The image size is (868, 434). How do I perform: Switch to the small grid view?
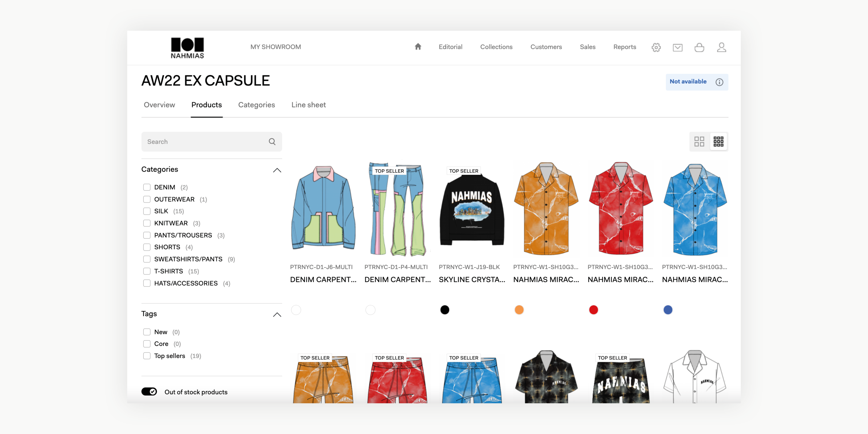(718, 141)
